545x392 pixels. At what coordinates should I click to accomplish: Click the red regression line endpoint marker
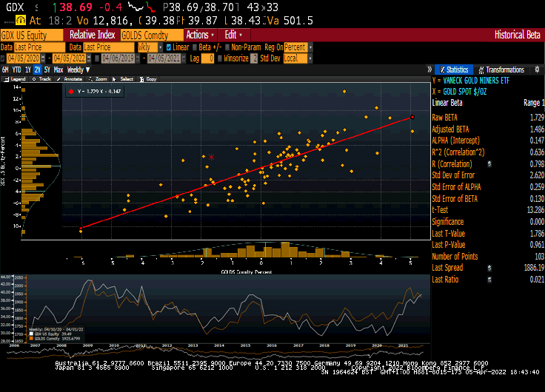(x=412, y=117)
